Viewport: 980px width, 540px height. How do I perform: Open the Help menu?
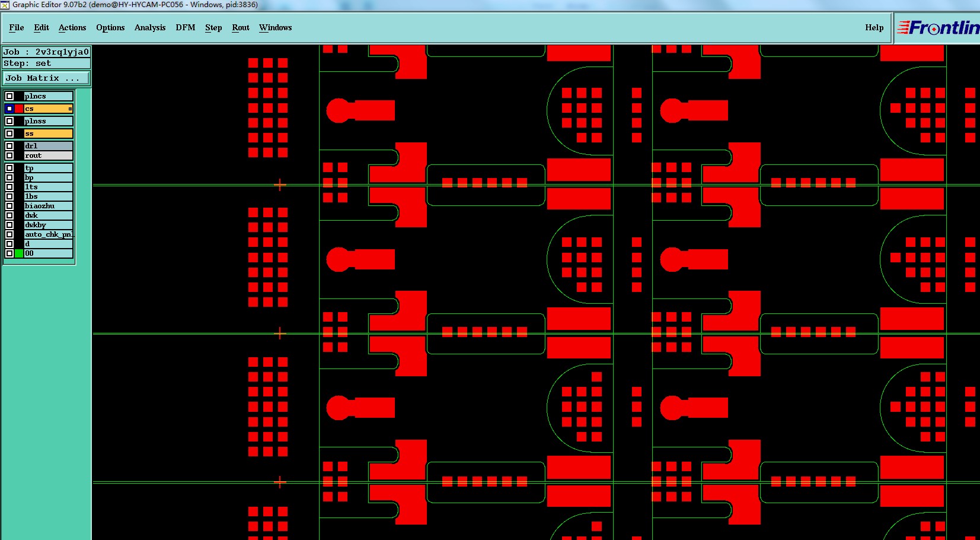[x=874, y=27]
